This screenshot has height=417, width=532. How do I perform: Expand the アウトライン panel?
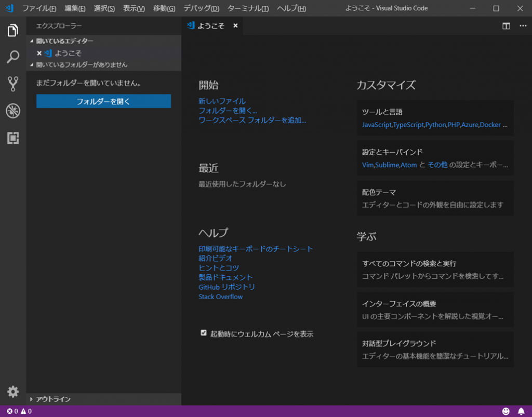click(x=53, y=399)
